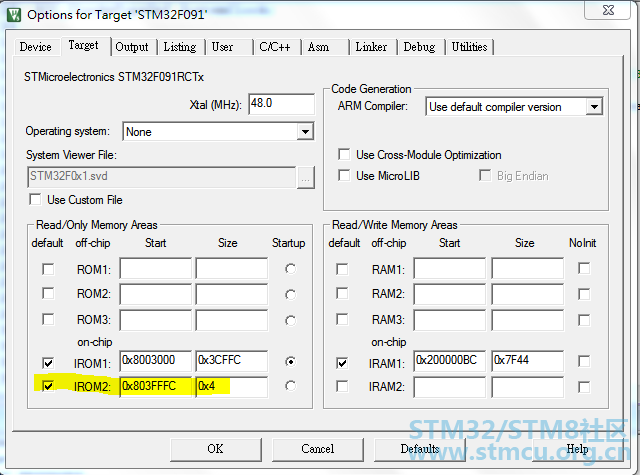Enable Use Custom File checkbox
The height and width of the screenshot is (475, 640).
36,200
